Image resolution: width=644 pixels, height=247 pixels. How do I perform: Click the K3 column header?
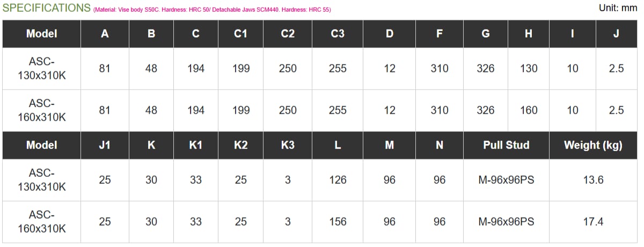pos(288,145)
